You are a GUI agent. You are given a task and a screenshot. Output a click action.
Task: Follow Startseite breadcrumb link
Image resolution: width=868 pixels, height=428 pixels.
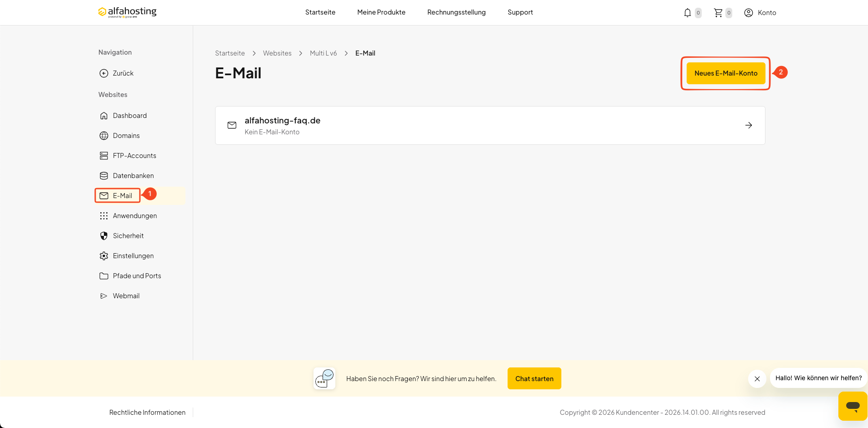click(230, 53)
